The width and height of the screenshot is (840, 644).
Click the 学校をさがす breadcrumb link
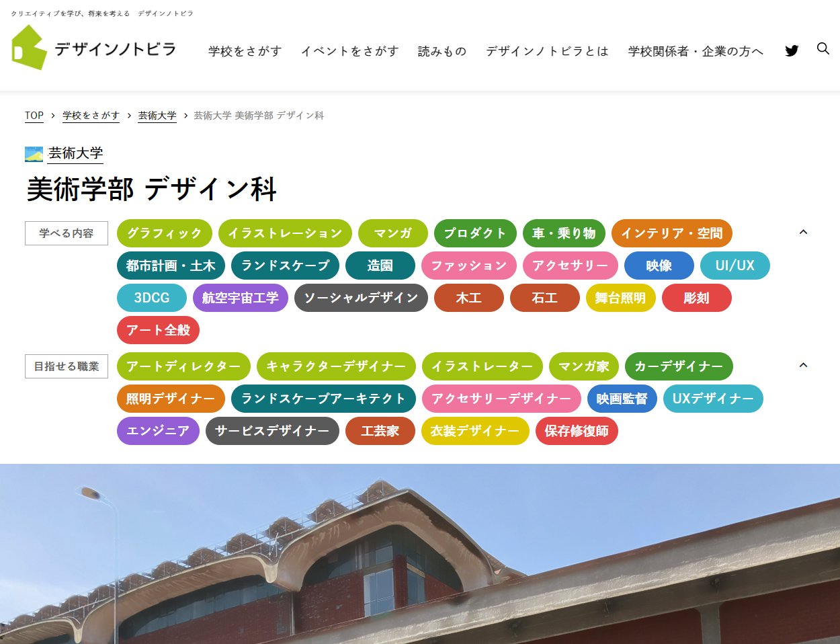[91, 116]
